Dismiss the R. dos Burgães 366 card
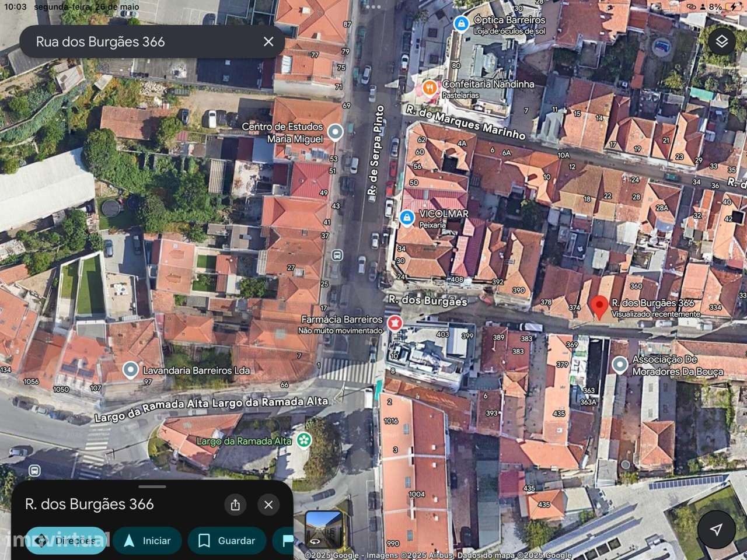The width and height of the screenshot is (747, 560). (268, 505)
